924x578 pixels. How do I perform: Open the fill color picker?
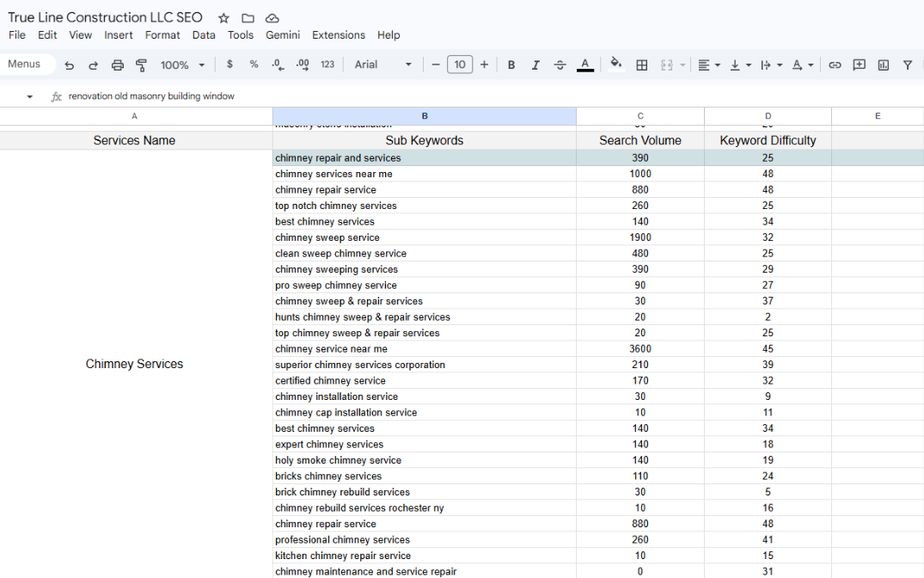pos(615,65)
